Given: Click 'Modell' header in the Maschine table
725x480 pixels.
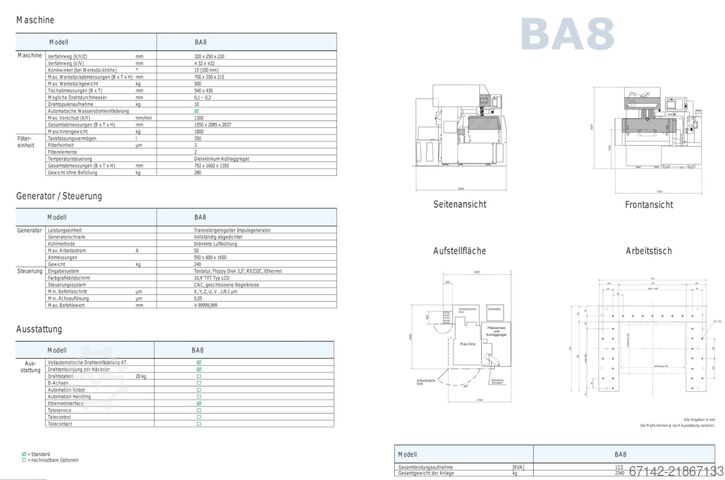Looking at the screenshot, I should pyautogui.click(x=59, y=42).
